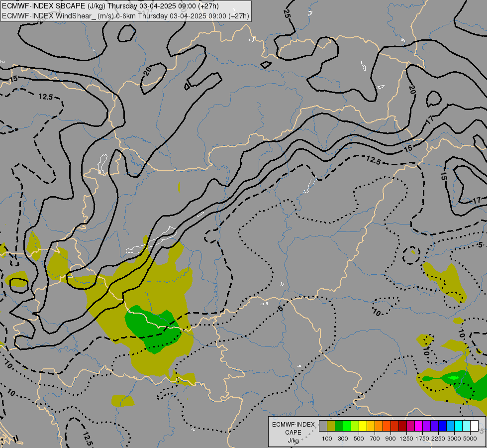Choose the orange swatch right of 700 tick
This screenshot has width=487, height=448.
tap(379, 426)
